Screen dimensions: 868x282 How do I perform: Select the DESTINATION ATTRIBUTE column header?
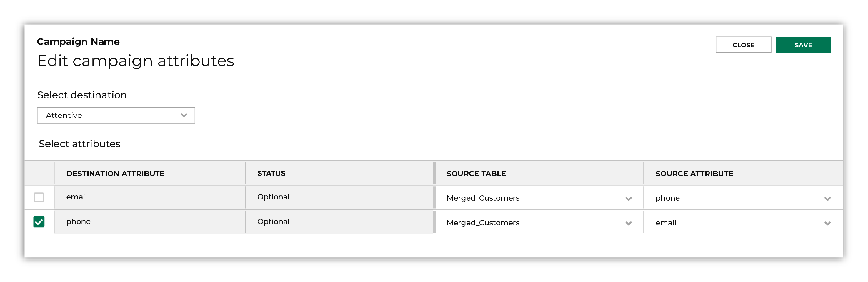click(115, 174)
